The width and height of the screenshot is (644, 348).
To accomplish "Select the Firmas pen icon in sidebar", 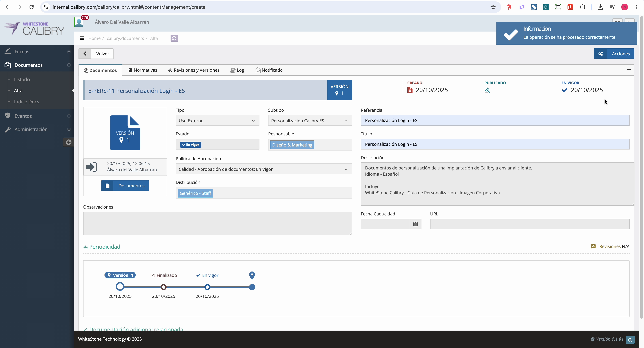I will [8, 51].
